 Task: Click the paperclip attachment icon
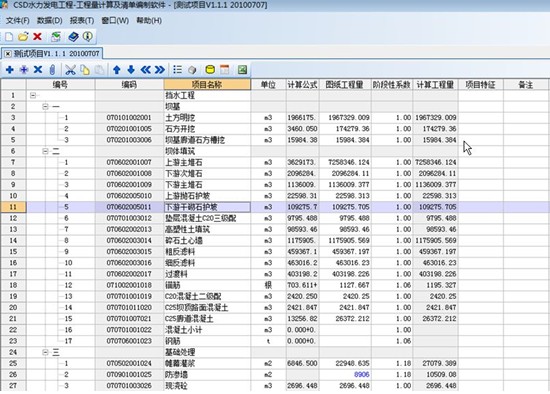52,70
